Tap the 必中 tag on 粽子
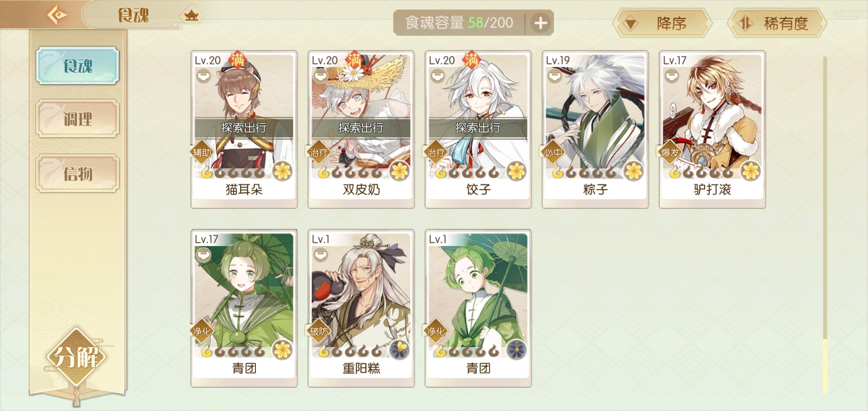Screen dimensions: 868x411 (x=553, y=153)
